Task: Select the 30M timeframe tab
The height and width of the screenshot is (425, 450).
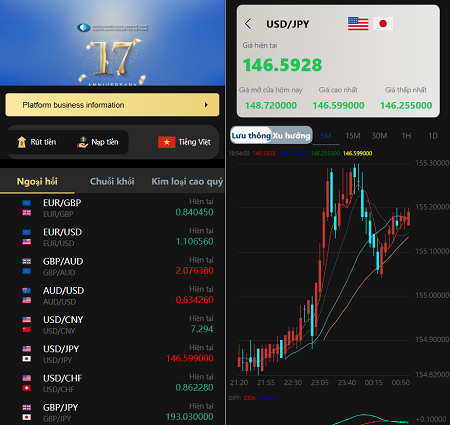Action: [x=379, y=136]
